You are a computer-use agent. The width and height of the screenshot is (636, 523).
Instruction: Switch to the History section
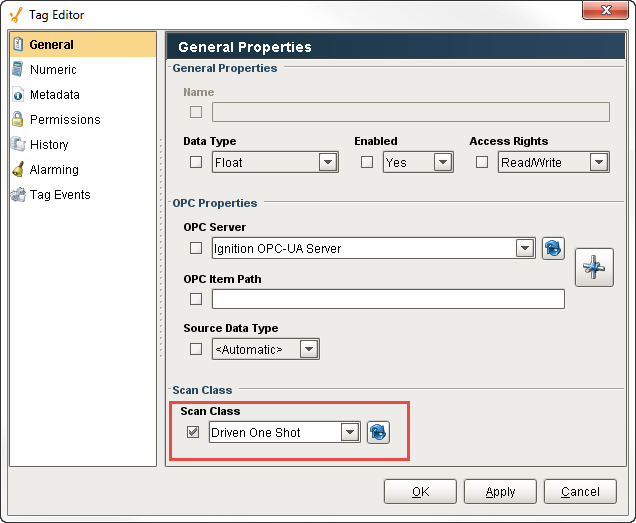click(49, 144)
